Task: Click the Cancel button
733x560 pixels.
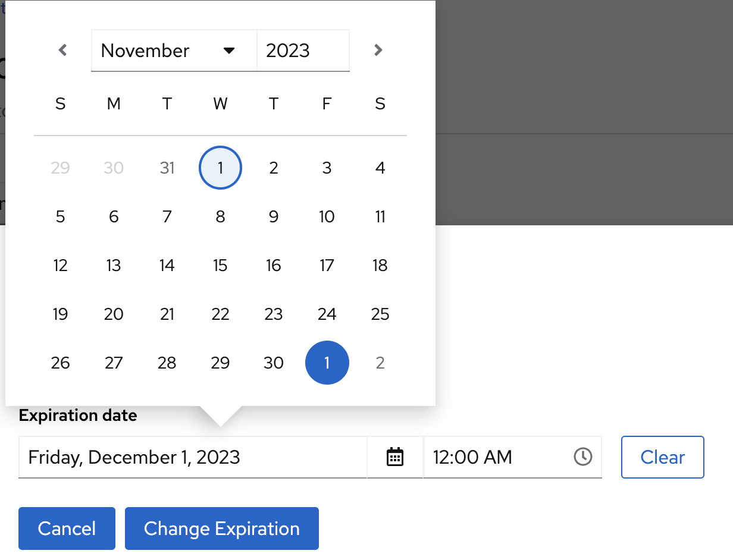Action: click(67, 528)
